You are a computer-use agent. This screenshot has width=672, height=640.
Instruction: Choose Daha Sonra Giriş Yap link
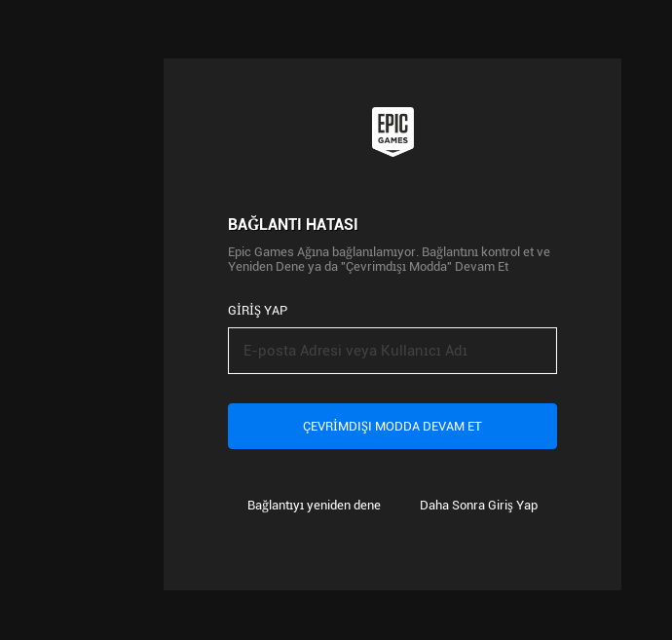click(478, 506)
